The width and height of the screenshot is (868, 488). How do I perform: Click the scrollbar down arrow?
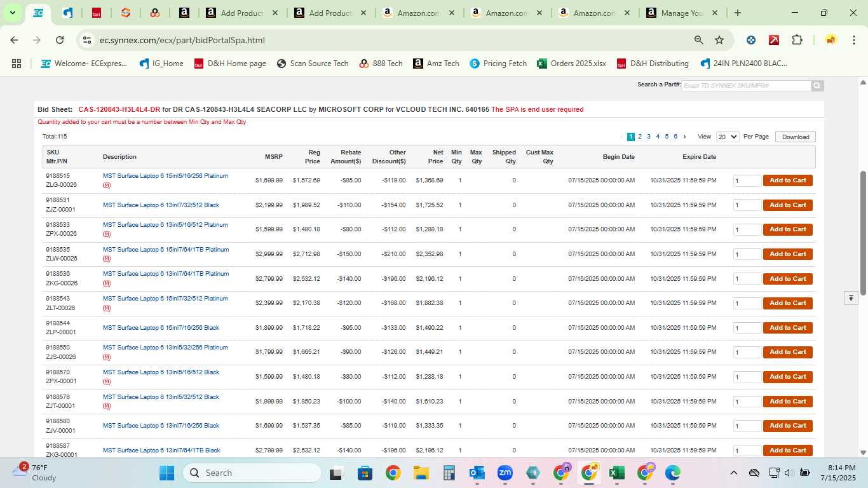pyautogui.click(x=863, y=452)
